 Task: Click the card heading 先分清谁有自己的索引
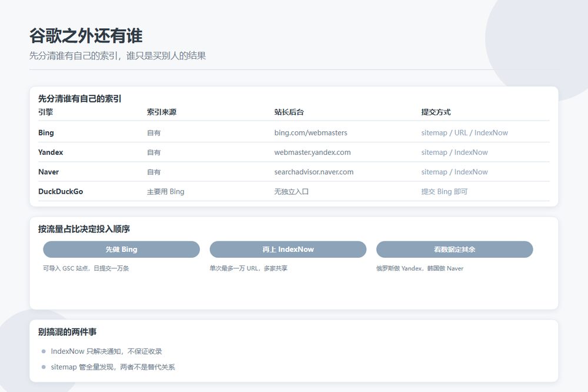click(x=80, y=99)
